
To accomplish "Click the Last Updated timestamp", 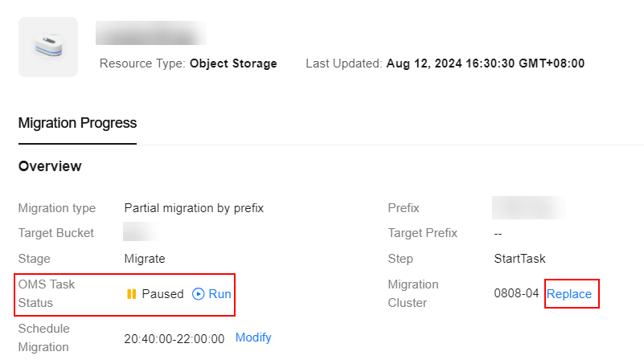I will click(x=486, y=63).
